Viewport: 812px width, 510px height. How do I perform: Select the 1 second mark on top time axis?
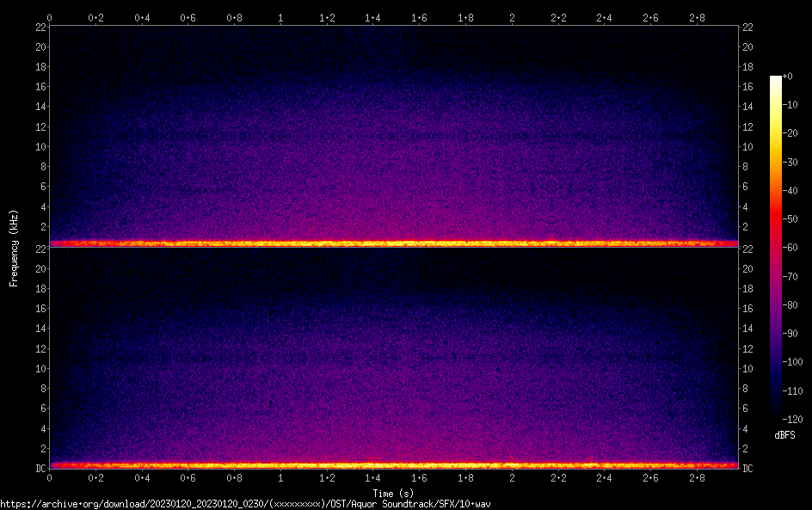tap(280, 17)
